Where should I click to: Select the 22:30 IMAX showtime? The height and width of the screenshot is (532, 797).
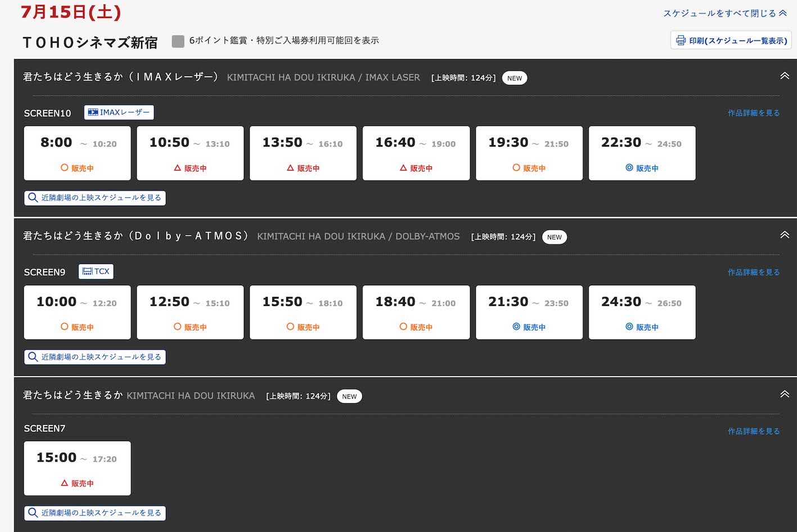(642, 153)
